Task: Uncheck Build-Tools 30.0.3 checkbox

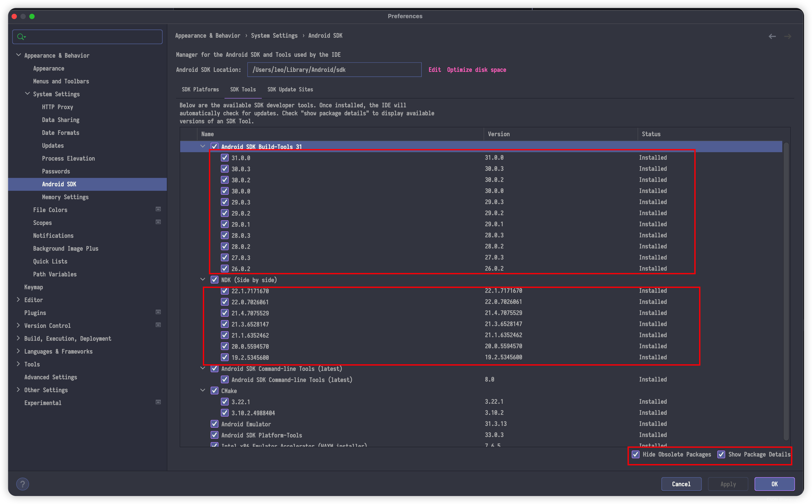Action: 225,169
